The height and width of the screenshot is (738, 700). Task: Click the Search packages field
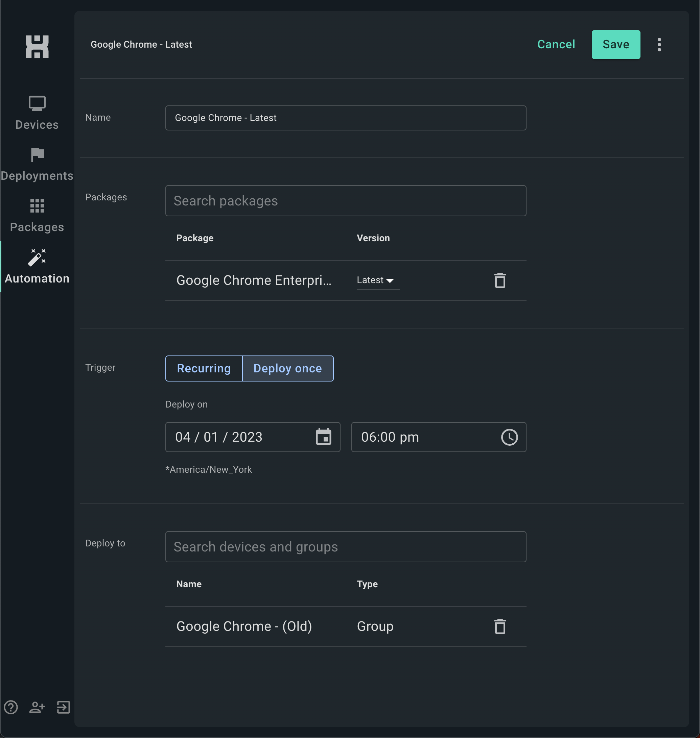(346, 201)
